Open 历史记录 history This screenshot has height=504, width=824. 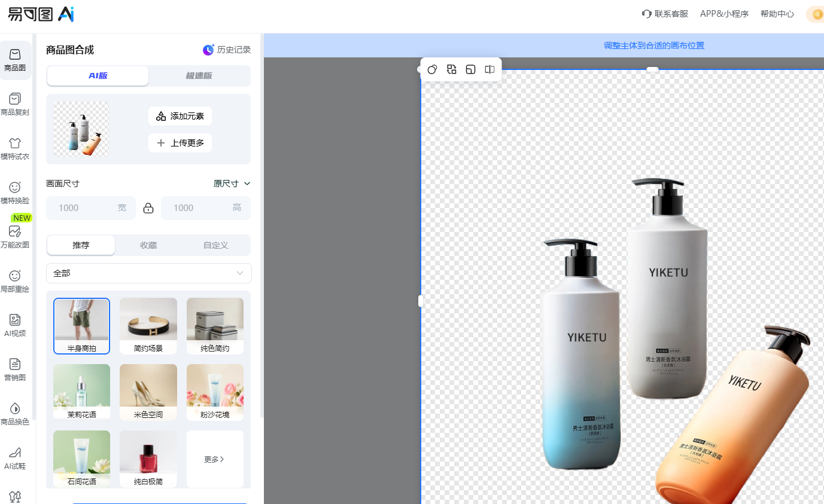[227, 50]
